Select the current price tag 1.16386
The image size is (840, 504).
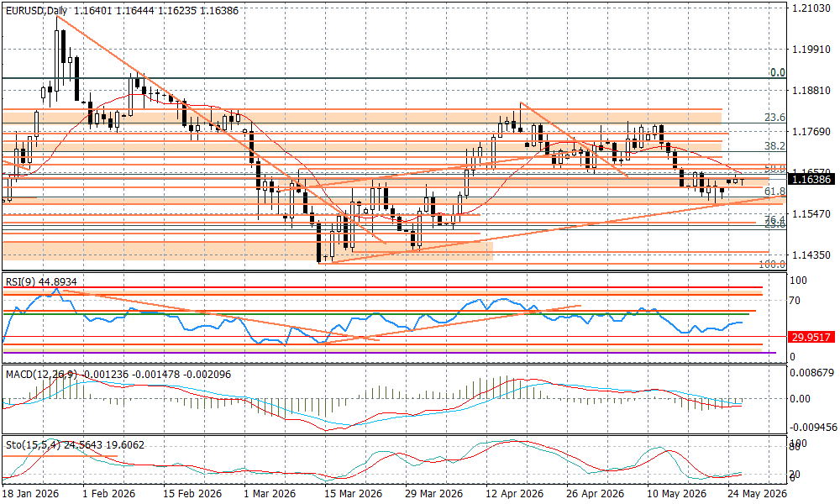811,180
